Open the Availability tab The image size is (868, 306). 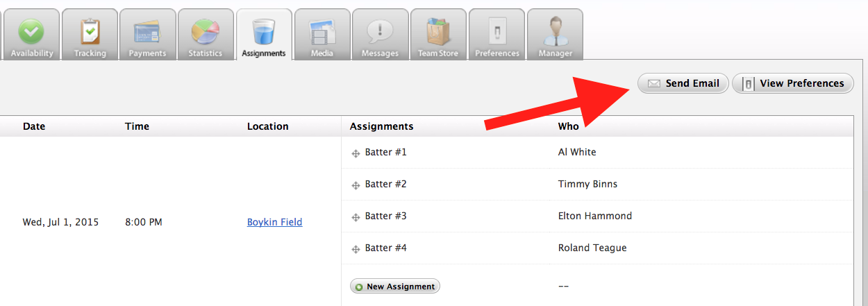31,35
